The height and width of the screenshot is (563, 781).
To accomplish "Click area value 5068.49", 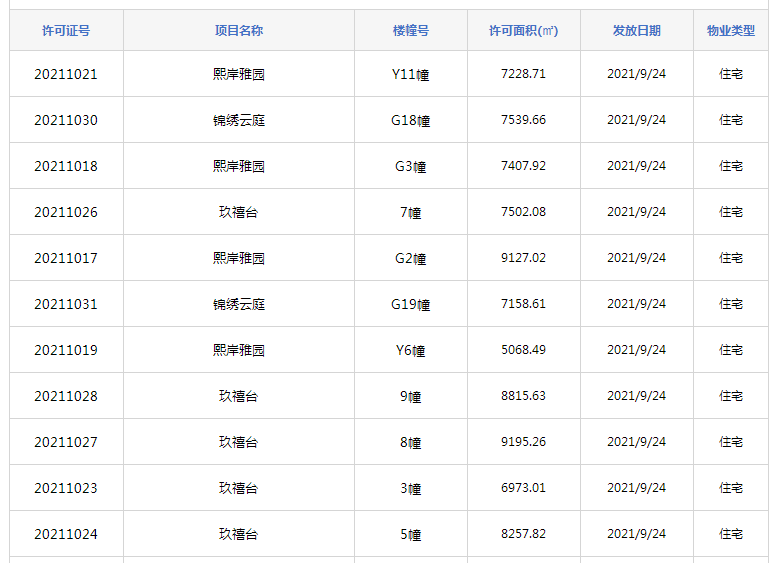I will pos(523,349).
